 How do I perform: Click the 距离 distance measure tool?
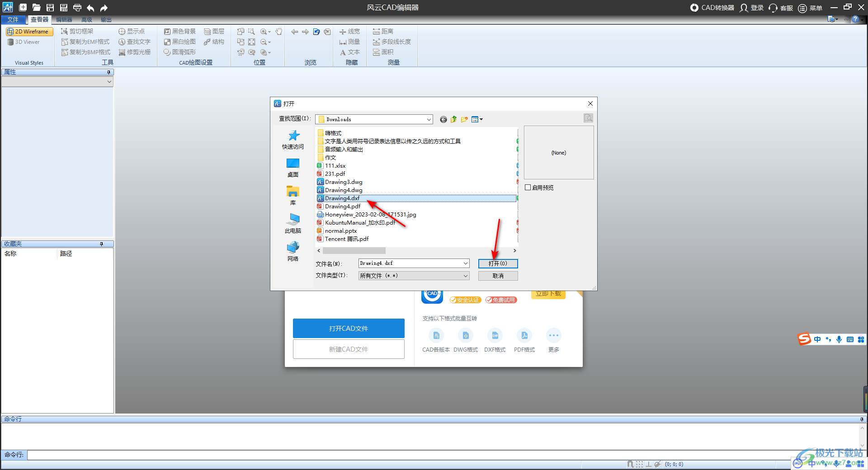click(x=383, y=31)
